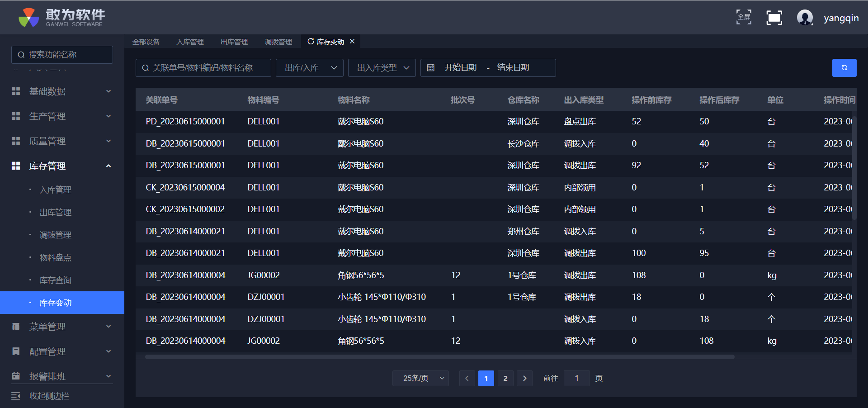Switch to the 调拨管理 tab
The image size is (868, 408).
coord(278,42)
